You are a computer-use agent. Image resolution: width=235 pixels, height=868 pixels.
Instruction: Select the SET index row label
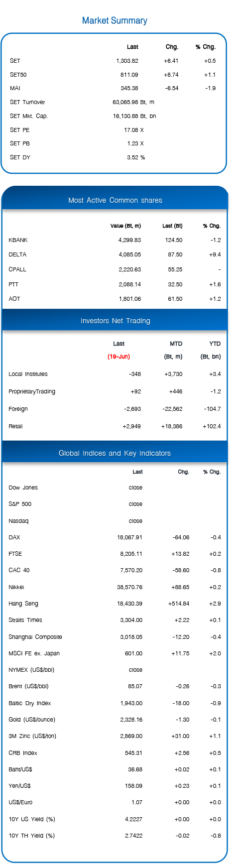coord(15,61)
